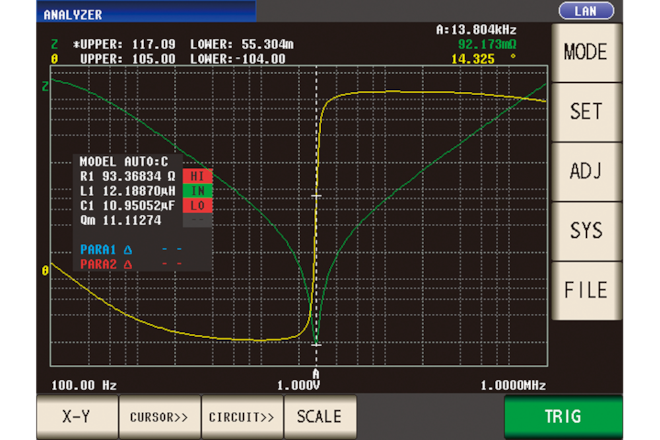Open the SET menu

click(585, 111)
